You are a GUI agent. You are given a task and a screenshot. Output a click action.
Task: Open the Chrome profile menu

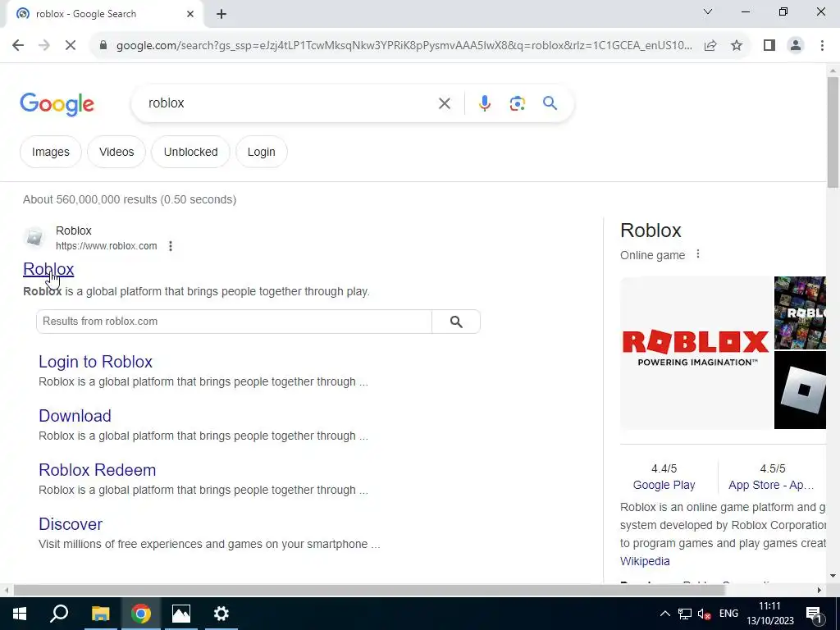(796, 46)
